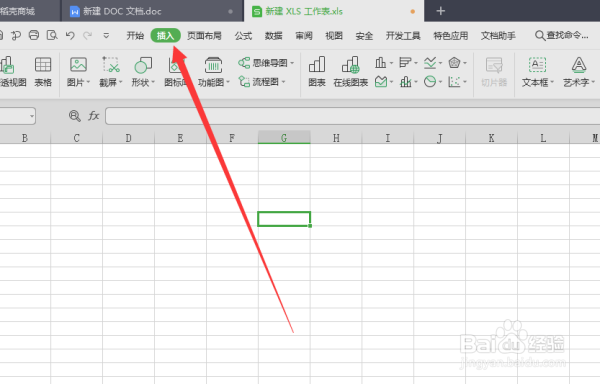Switch to the 开始 ribbon tab
The width and height of the screenshot is (600, 384).
(135, 36)
